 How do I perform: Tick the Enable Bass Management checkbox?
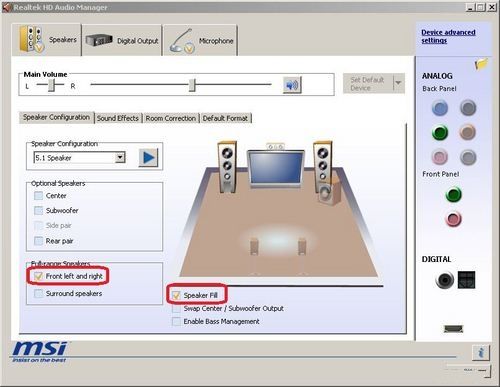pos(176,321)
